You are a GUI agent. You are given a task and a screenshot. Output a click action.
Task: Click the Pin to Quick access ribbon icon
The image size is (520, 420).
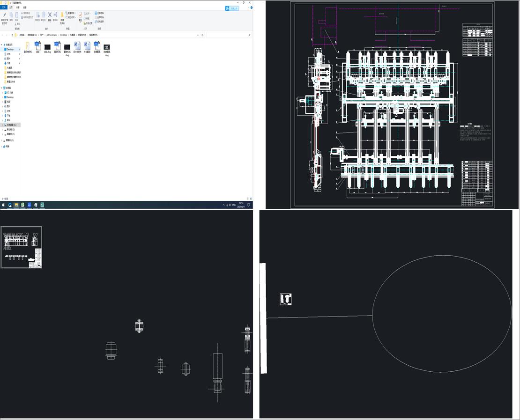[x=5, y=15]
